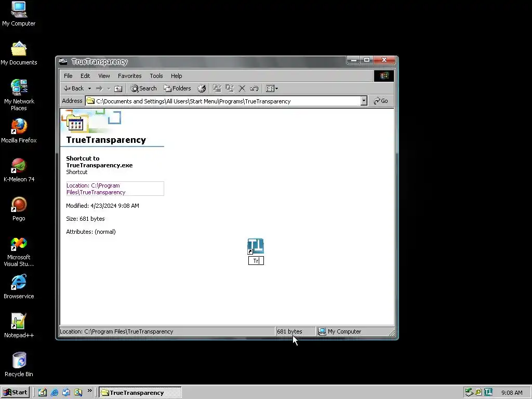
Task: Launch Internet Explorer from Quick Launch
Action: pyautogui.click(x=54, y=392)
